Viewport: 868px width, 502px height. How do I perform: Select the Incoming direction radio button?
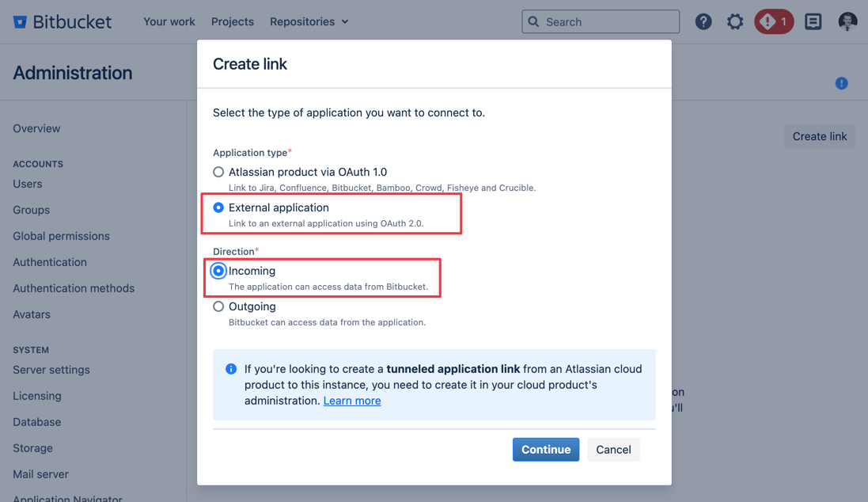pos(218,271)
